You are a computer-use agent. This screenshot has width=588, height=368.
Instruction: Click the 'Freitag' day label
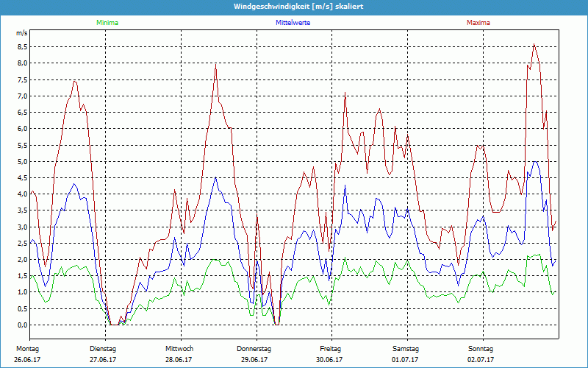coord(330,349)
